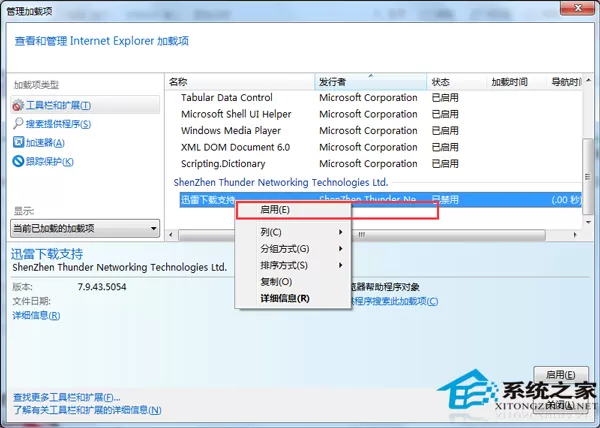Expand arrow next to 列(C)

point(341,232)
